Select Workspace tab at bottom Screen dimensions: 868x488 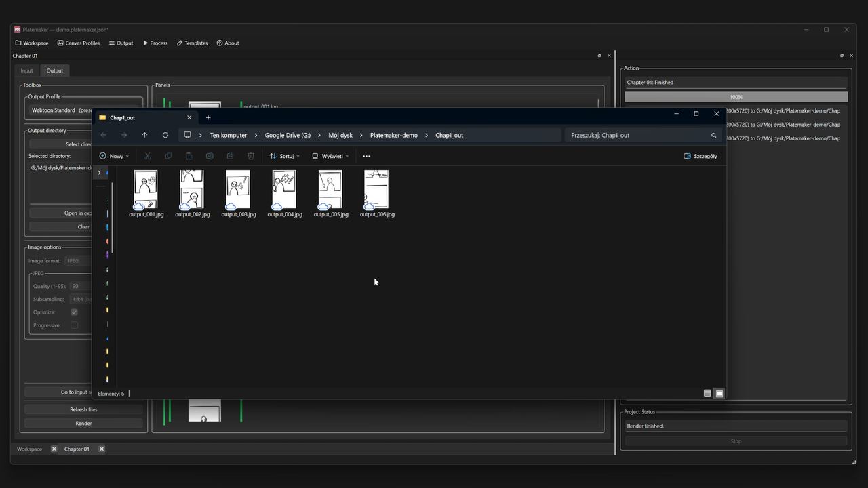[29, 449]
